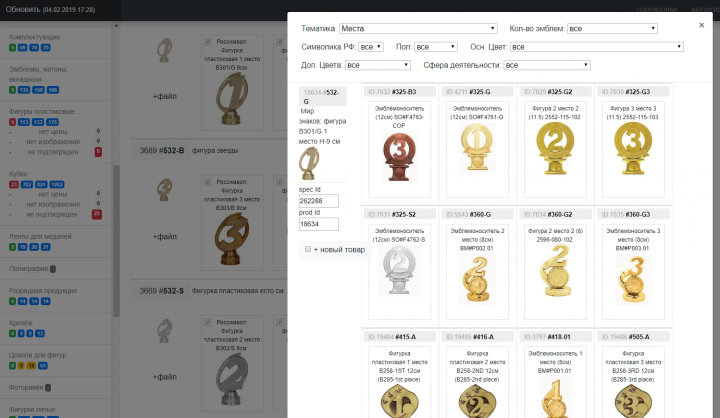Select product image in card #360-G2
This screenshot has width=720, height=418.
coord(555,271)
